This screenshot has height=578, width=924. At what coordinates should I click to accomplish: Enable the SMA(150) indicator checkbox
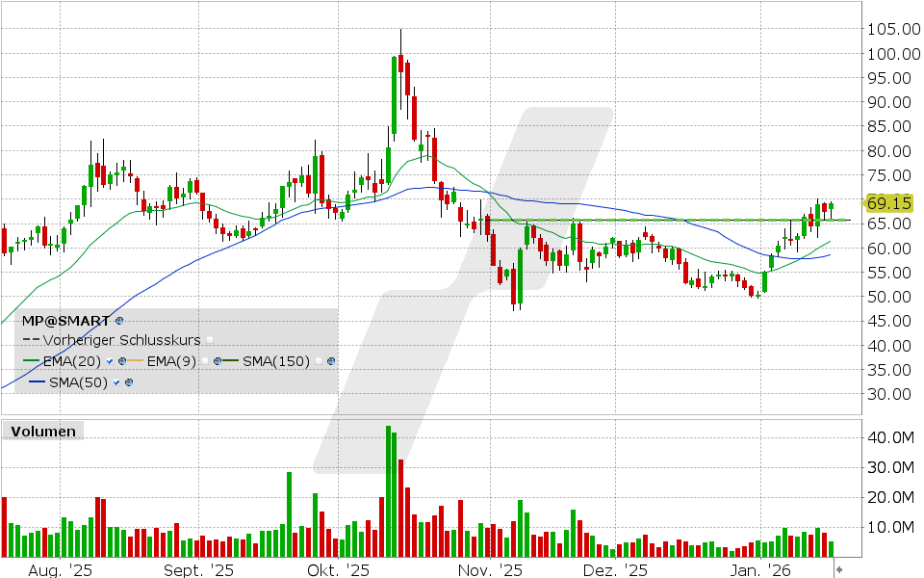click(x=319, y=361)
